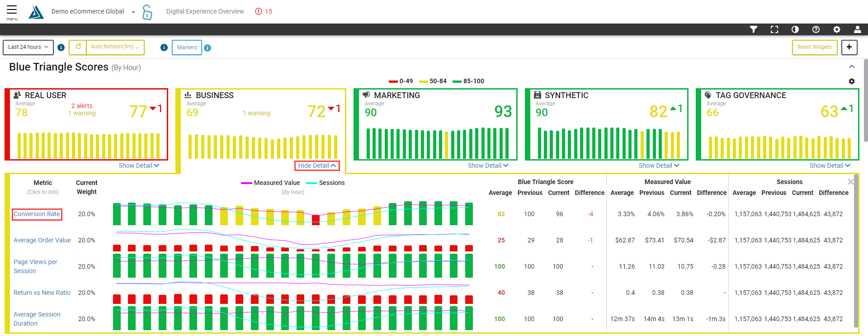Drill into Return vs New Ratio
Screen dimensions: 868x336
(42, 293)
